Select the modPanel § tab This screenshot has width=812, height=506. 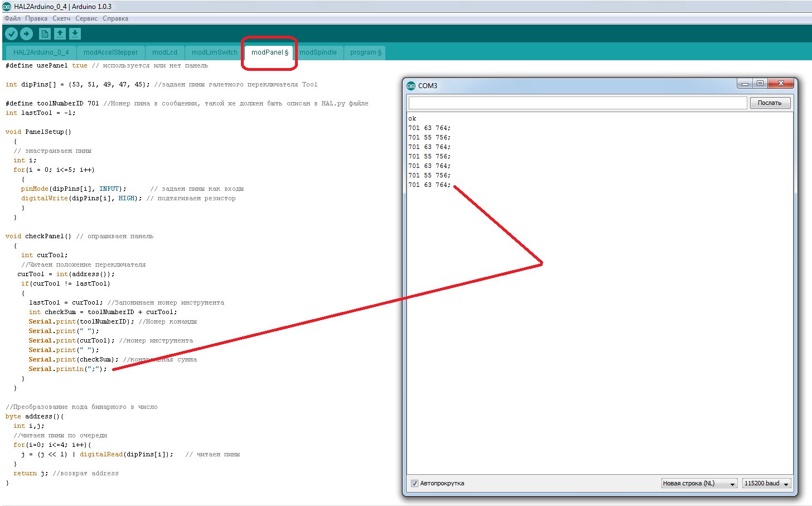click(270, 52)
